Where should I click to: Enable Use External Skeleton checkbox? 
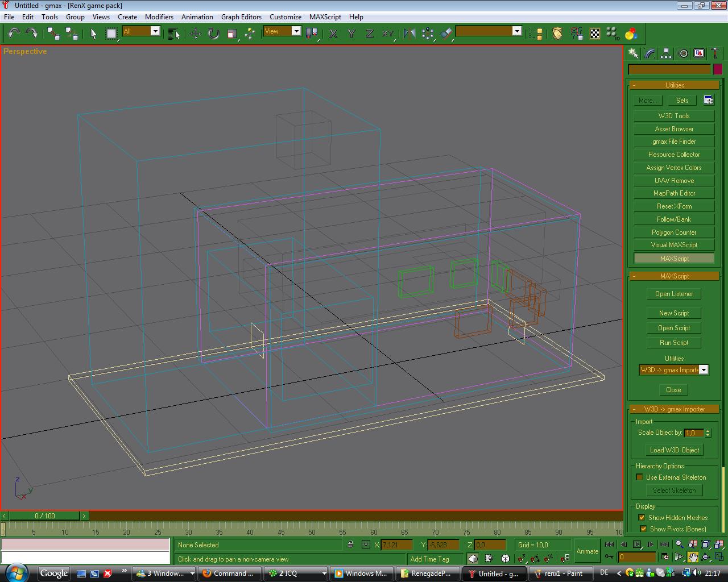(639, 477)
